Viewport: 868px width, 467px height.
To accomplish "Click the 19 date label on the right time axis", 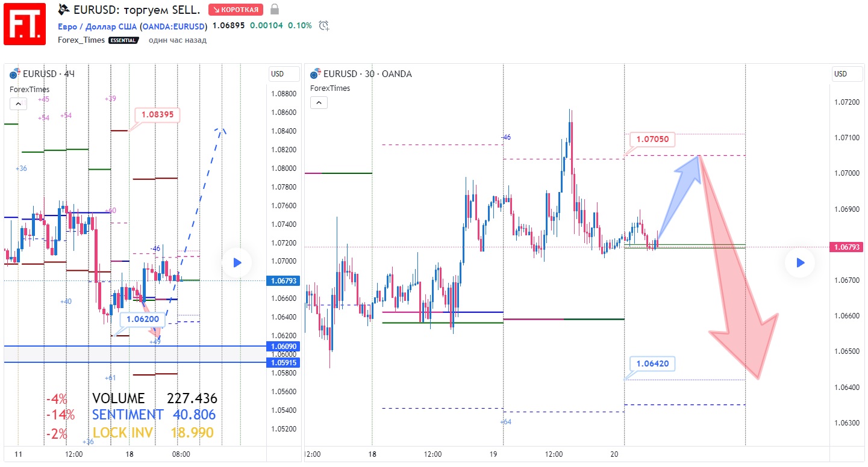I will [493, 454].
